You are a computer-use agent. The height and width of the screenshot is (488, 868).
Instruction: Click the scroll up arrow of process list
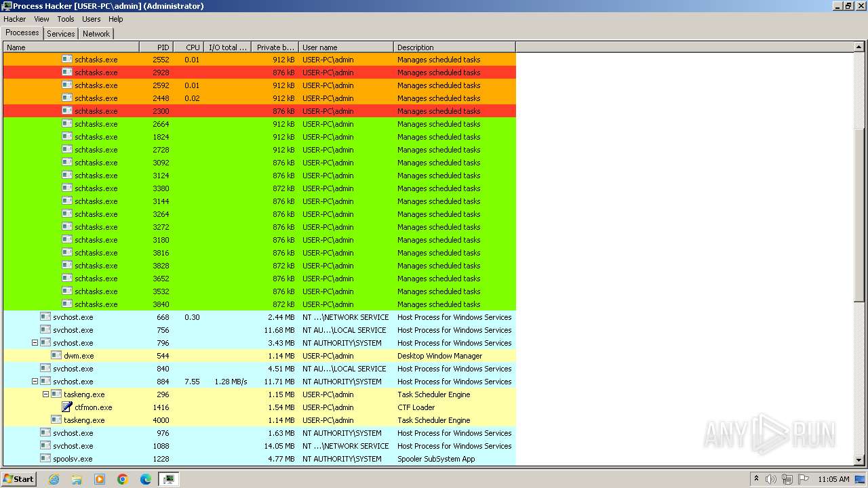[859, 47]
